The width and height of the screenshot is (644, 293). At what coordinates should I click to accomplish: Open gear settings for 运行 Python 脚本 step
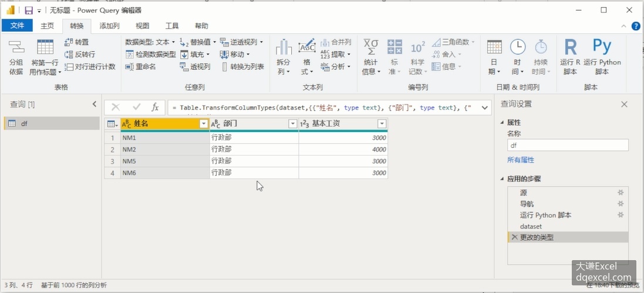621,215
